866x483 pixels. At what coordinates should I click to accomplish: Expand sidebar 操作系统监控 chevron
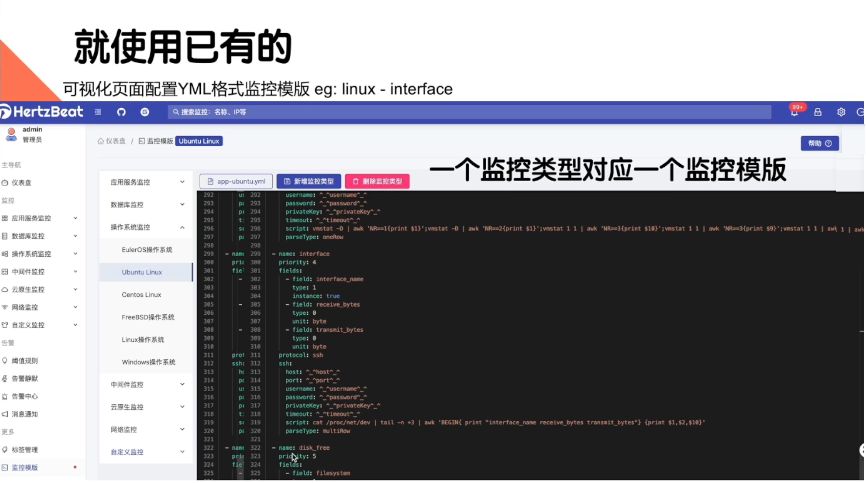76,254
